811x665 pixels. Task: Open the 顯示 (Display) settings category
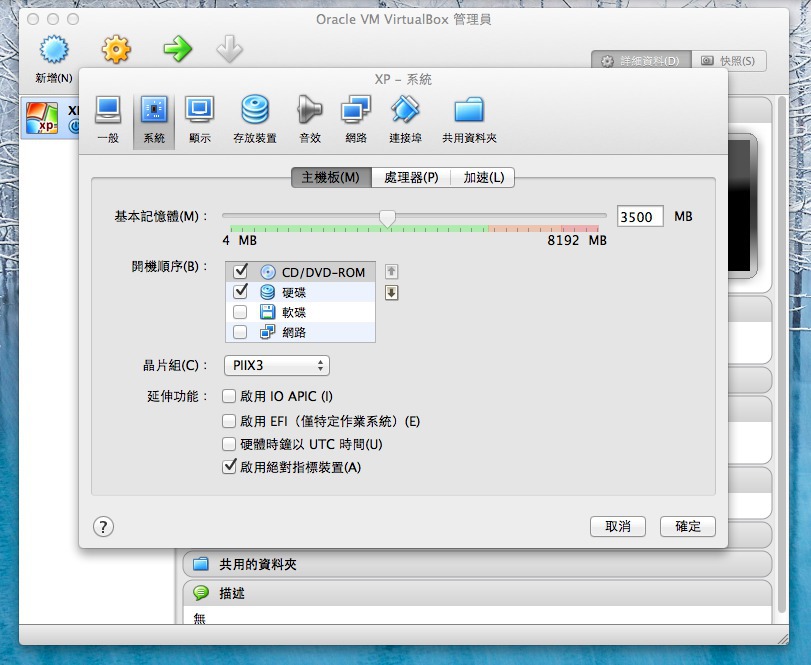coord(200,120)
